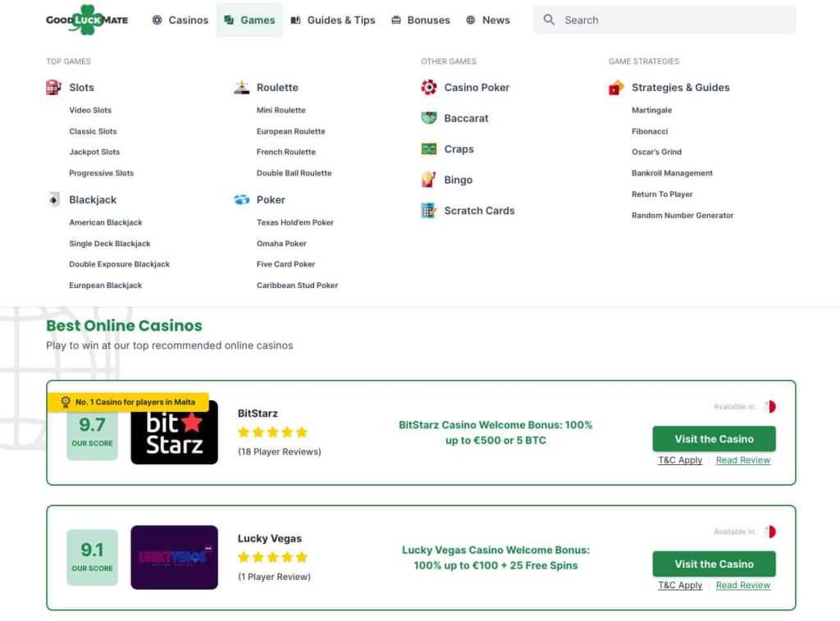The image size is (840, 621).
Task: Visit the Casino for BitStarz
Action: (714, 439)
